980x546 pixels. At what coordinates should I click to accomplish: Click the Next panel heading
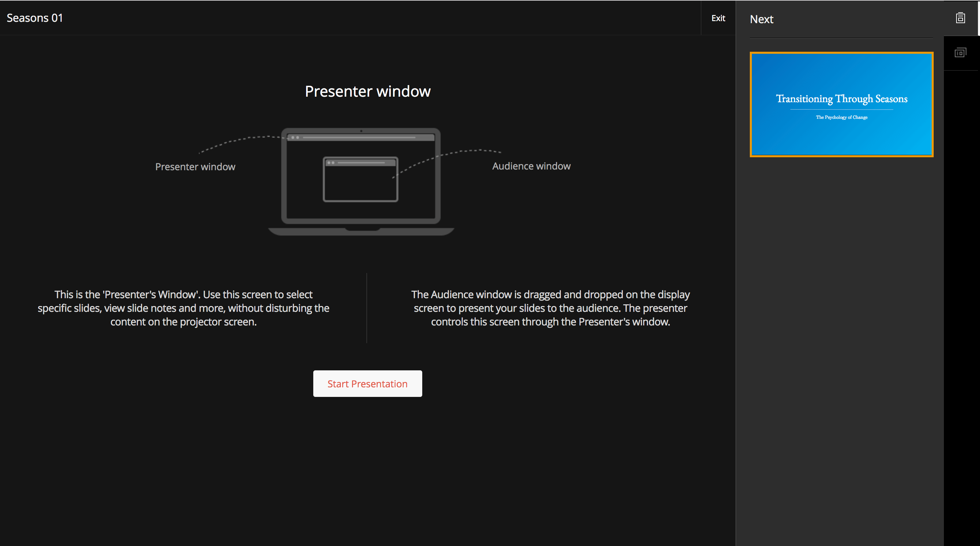(761, 19)
